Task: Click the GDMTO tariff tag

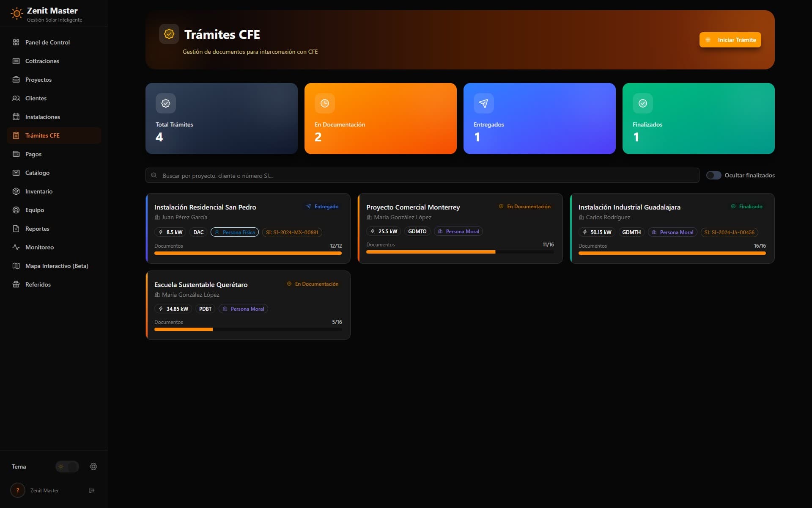Action: (417, 231)
